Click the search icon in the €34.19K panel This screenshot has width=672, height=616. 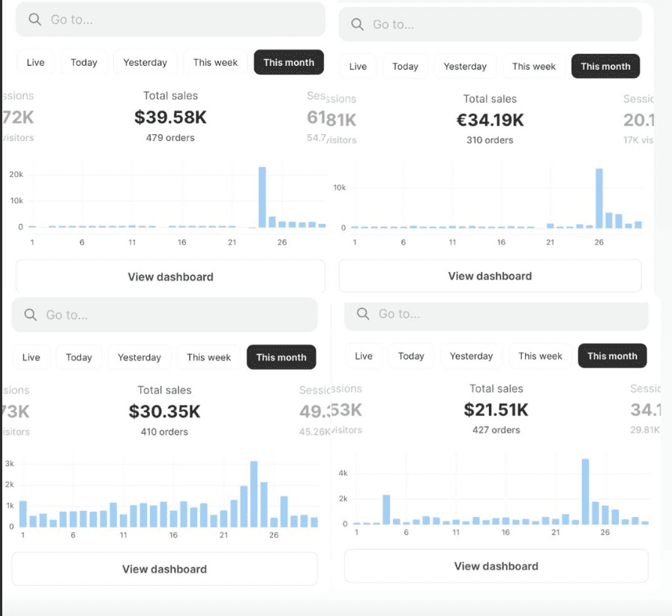pyautogui.click(x=357, y=24)
